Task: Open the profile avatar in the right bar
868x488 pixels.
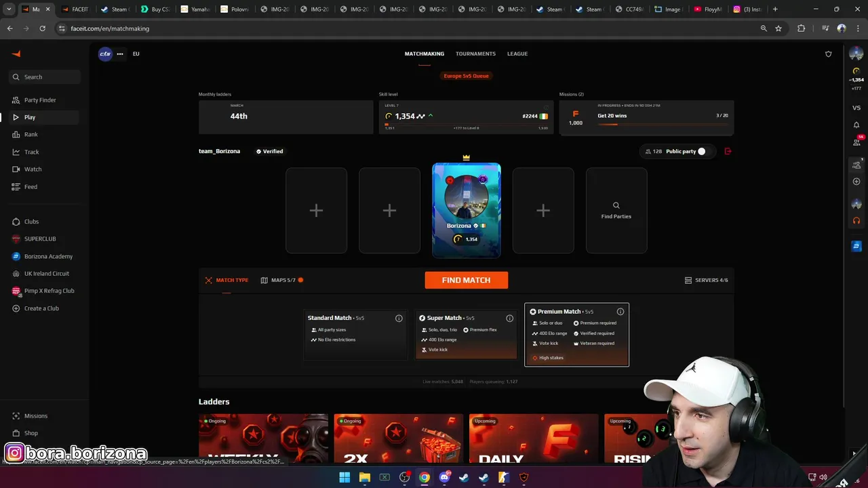Action: [x=856, y=54]
